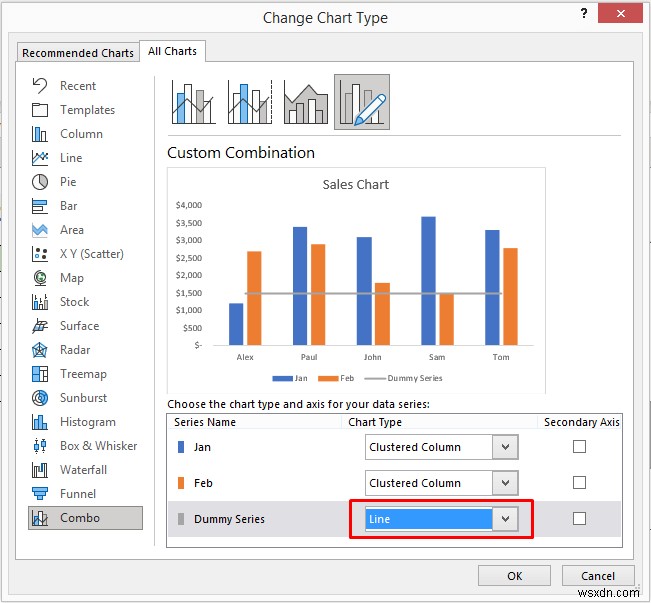Screen dimensions: 651x603
Task: Select the Waterfall chart category icon
Action: pos(40,470)
